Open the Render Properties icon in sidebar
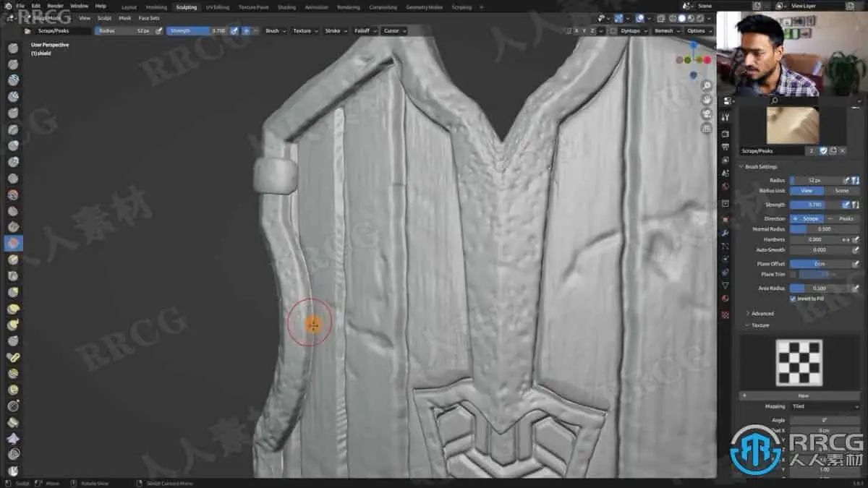Image resolution: width=868 pixels, height=488 pixels. coord(726,132)
